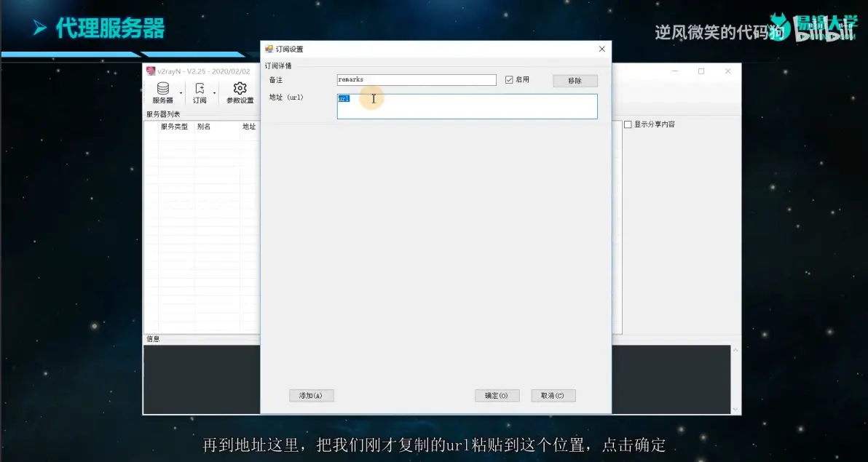Viewport: 868px width, 462px height.
Task: Confirm with the 确定(O) button
Action: [x=497, y=396]
